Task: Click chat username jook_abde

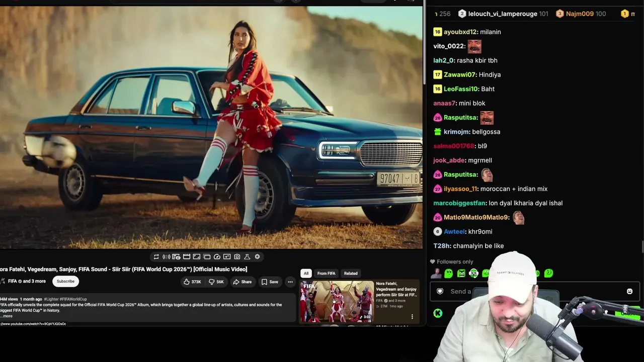Action: [449, 160]
